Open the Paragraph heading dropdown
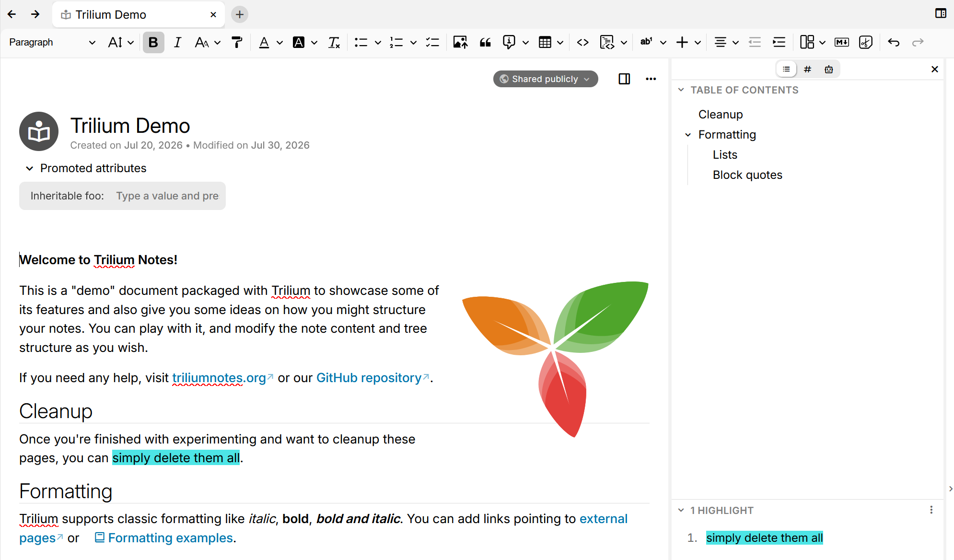 pyautogui.click(x=52, y=42)
